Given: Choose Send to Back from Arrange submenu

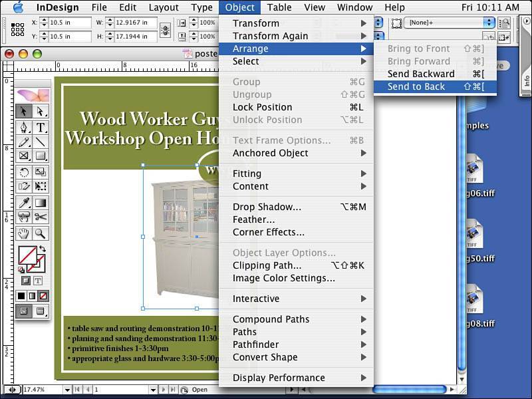Looking at the screenshot, I should point(416,86).
